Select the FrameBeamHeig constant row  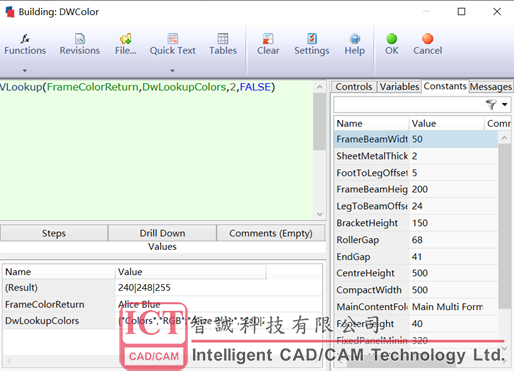(416, 189)
